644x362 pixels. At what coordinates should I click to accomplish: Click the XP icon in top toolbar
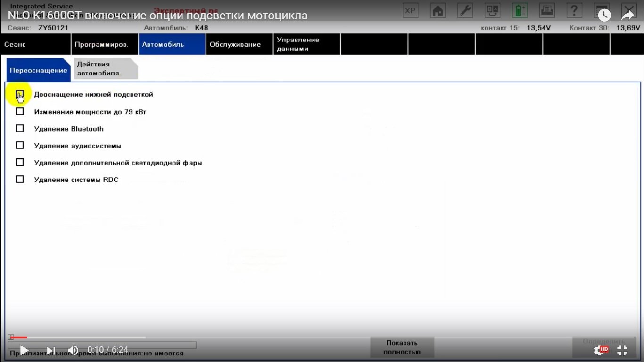411,11
